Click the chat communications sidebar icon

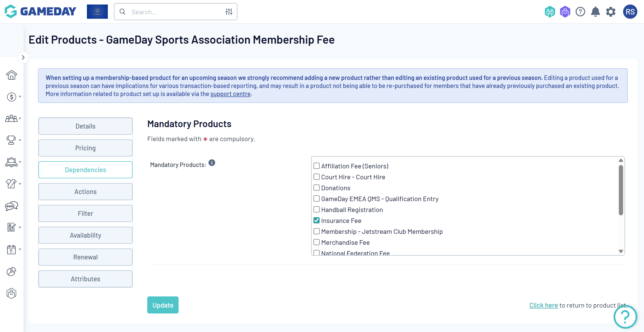click(11, 206)
